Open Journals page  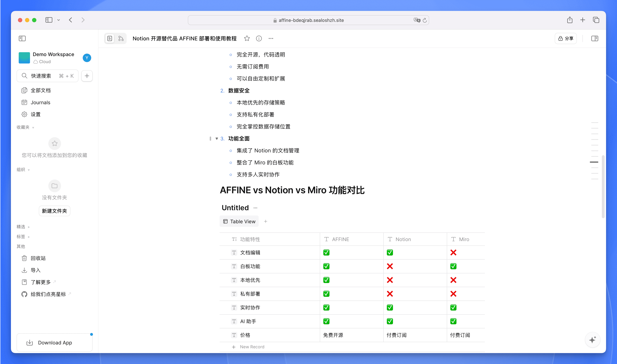(x=55, y=102)
